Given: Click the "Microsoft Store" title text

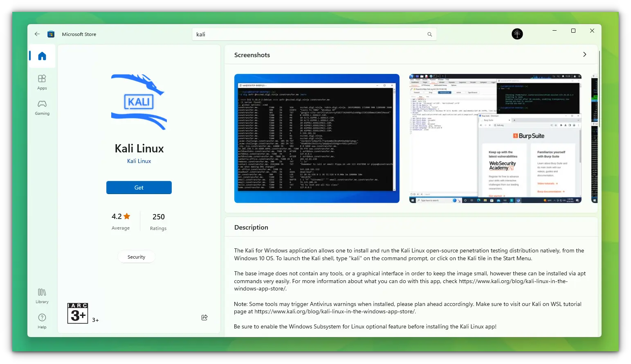Looking at the screenshot, I should click(79, 34).
